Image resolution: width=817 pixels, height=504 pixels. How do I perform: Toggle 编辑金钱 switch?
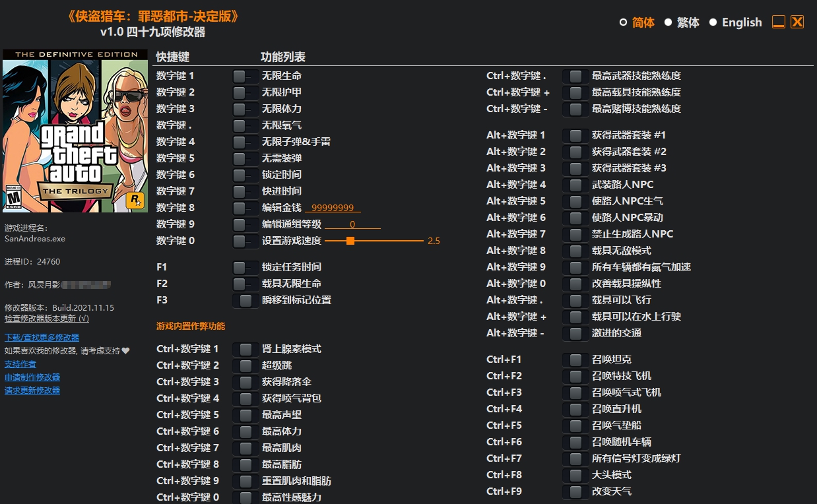(x=245, y=208)
